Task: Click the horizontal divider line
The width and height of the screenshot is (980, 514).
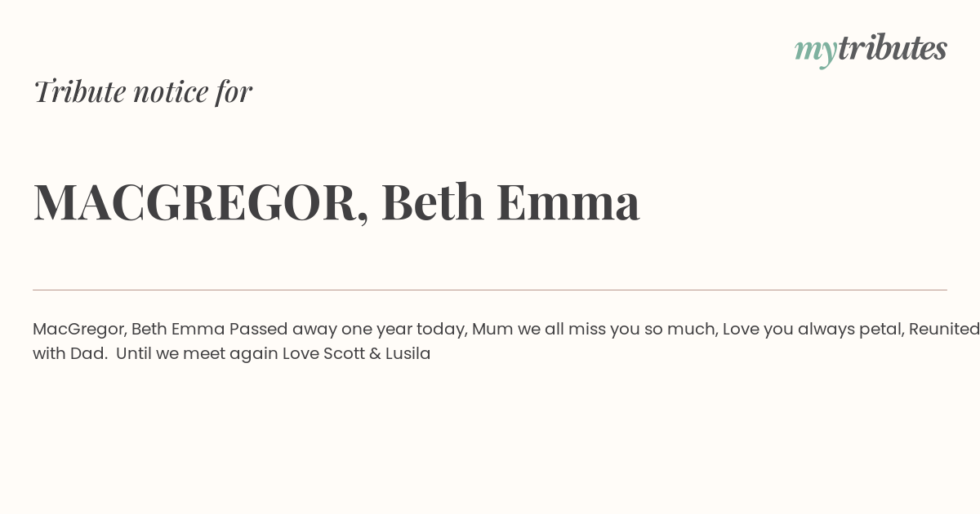Action: (490, 290)
